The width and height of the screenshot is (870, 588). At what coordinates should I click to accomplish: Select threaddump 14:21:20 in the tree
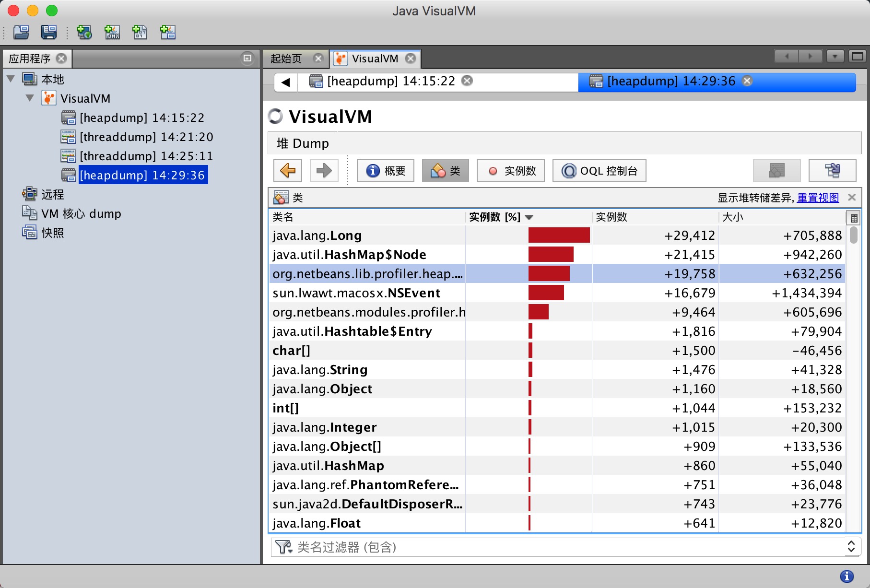(137, 137)
